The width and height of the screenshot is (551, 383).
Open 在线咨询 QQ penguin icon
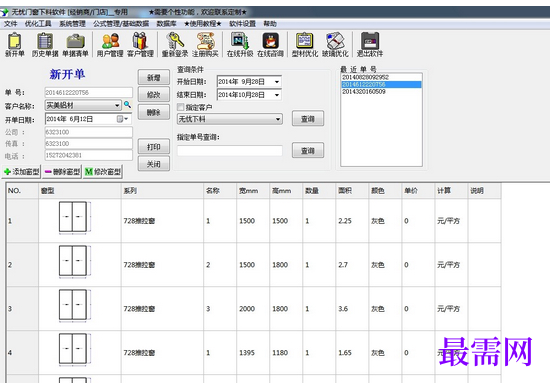coord(270,45)
